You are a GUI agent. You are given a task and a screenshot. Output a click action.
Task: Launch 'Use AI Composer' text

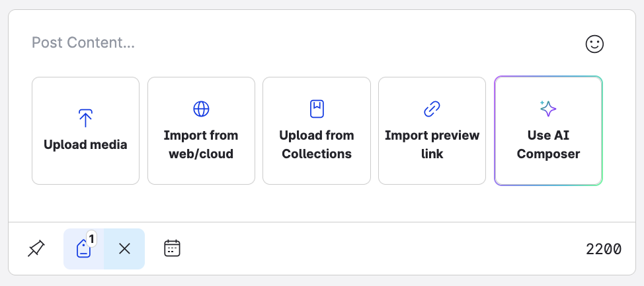548,144
